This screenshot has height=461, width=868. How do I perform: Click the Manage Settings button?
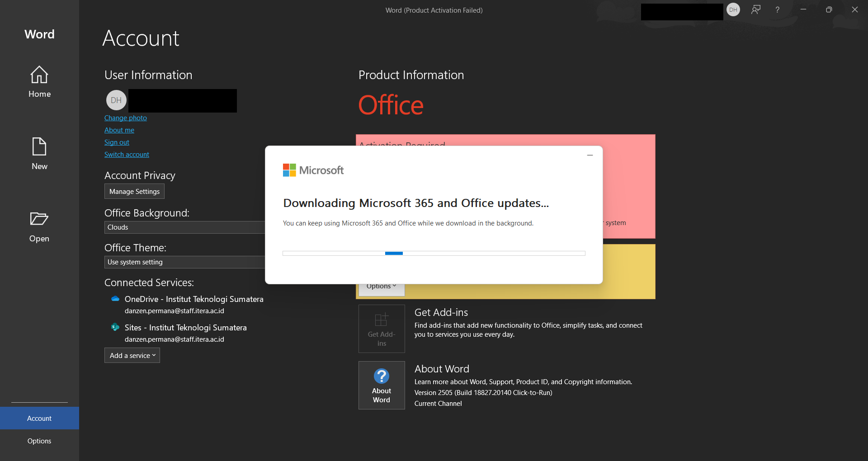click(134, 192)
